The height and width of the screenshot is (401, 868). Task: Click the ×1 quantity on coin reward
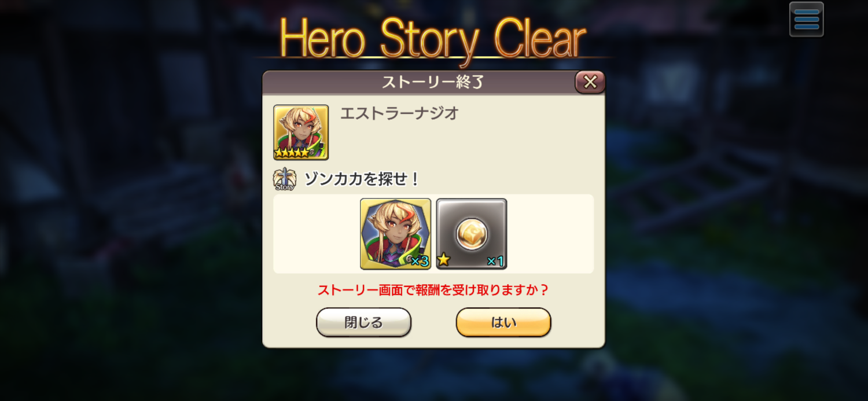(x=495, y=262)
